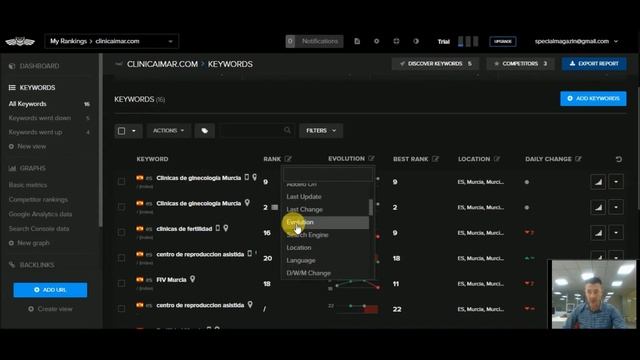Open the specialmagazin@gmail.com account dropdown
Viewport: 640px width, 360px height.
pos(576,41)
